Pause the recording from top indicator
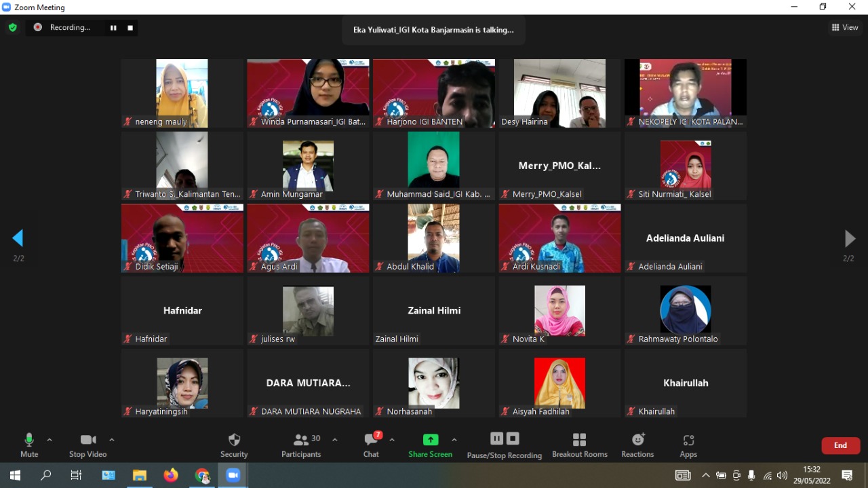 [113, 28]
